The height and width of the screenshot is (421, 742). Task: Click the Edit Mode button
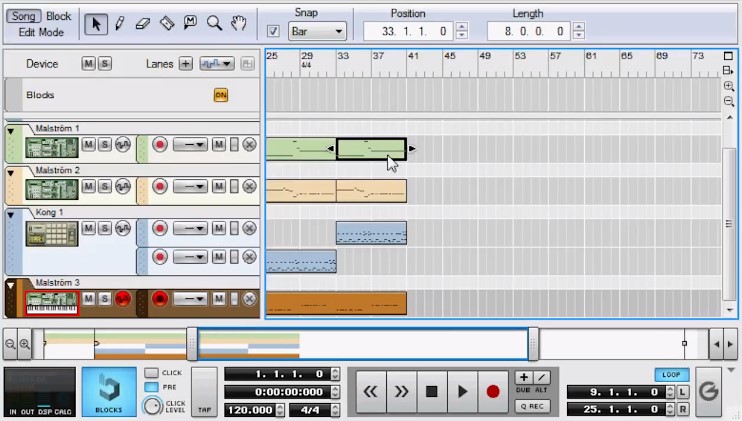[41, 32]
